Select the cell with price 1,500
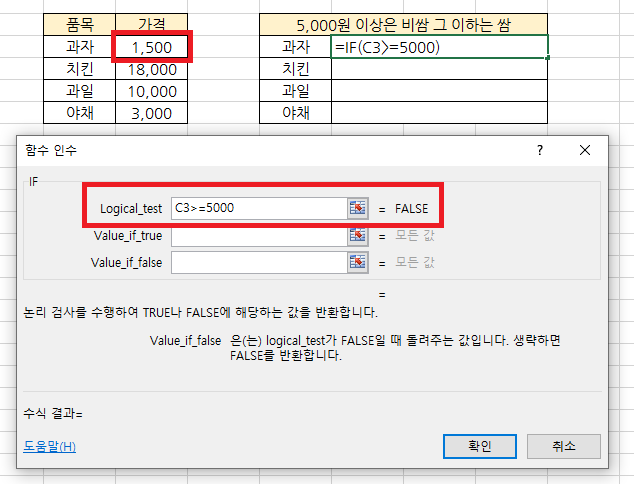Viewport: 634px width, 484px height. tap(152, 47)
